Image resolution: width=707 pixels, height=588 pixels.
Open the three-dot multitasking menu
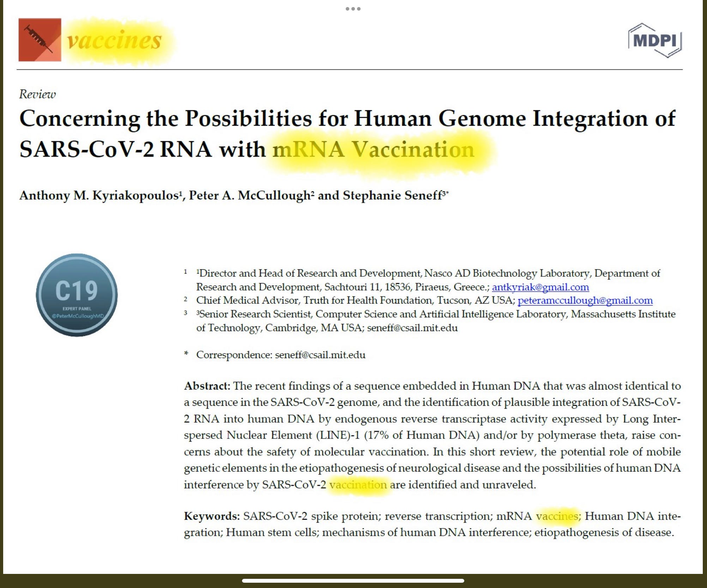point(353,9)
